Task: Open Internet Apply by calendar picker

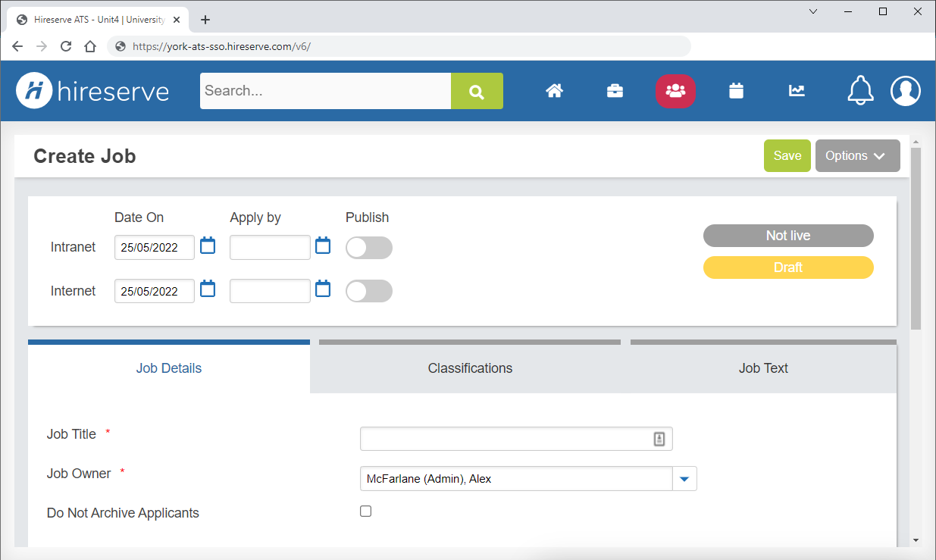Action: [323, 289]
